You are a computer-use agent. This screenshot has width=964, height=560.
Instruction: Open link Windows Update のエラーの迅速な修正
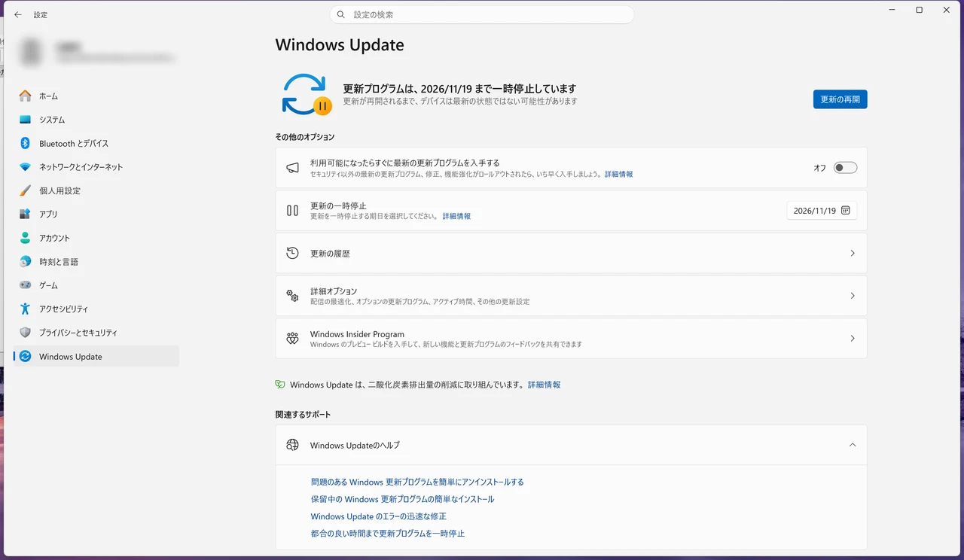pyautogui.click(x=378, y=516)
